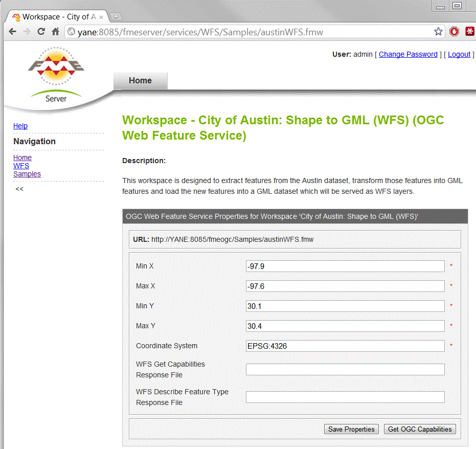Screen dimensions: 476x449
Task: Select the Workspace - City of Austin tab
Action: 58,17
